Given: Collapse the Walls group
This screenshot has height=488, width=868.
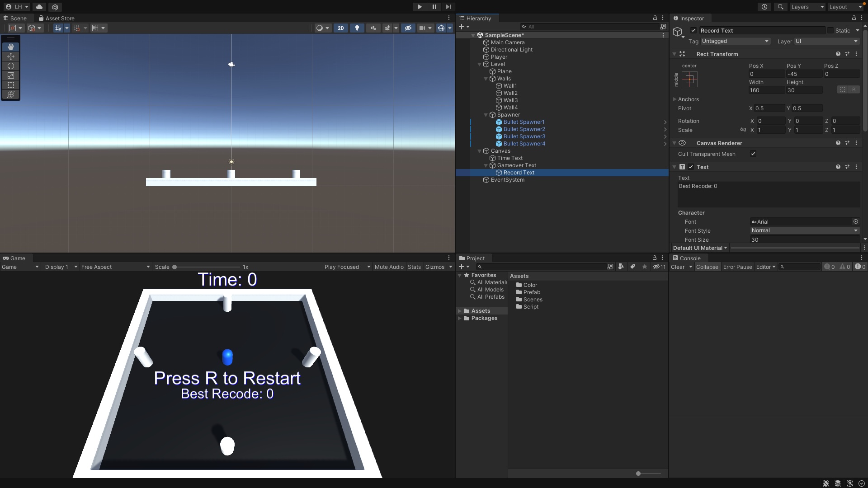Looking at the screenshot, I should click(486, 79).
